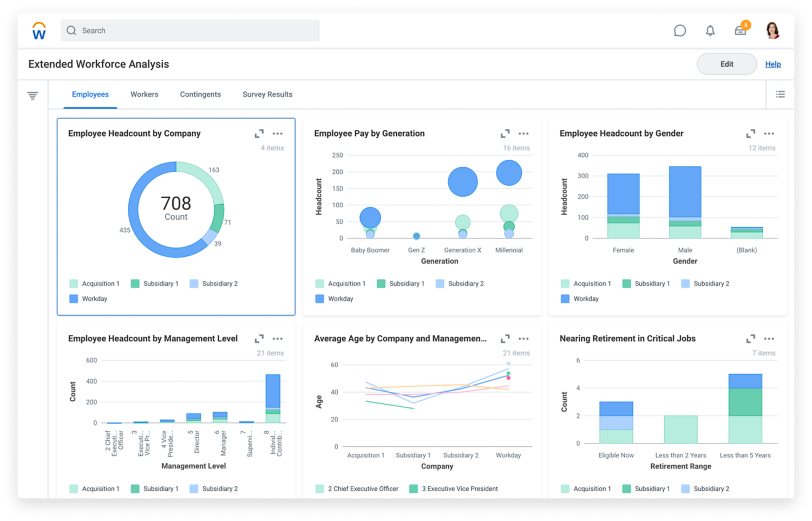This screenshot has width=812, height=521.
Task: Click the Edit button
Action: 726,64
